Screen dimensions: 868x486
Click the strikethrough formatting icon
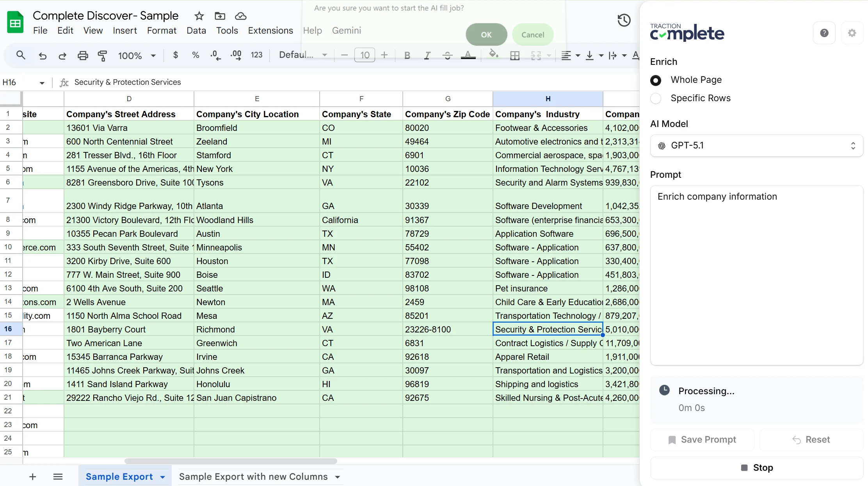[x=447, y=55]
